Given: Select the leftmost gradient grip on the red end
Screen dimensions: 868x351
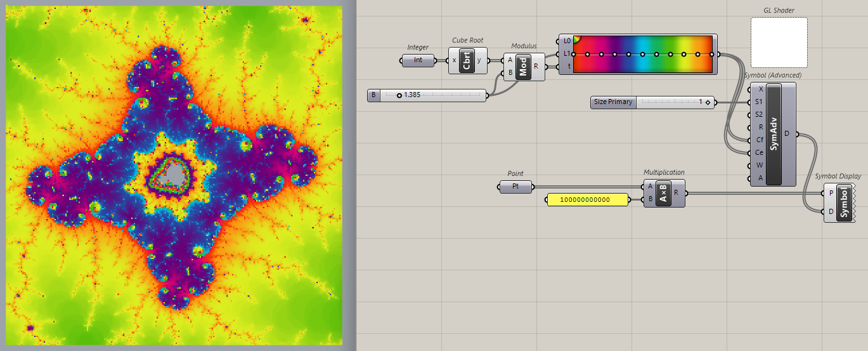Looking at the screenshot, I should (573, 54).
